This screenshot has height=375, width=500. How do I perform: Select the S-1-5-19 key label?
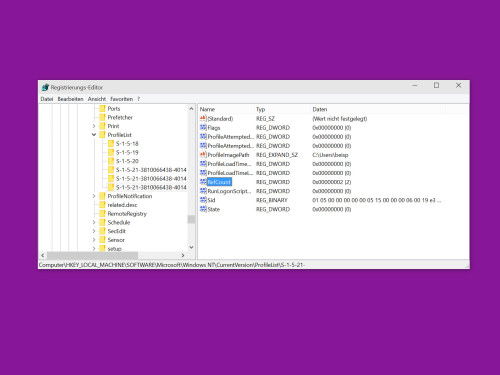click(x=127, y=152)
